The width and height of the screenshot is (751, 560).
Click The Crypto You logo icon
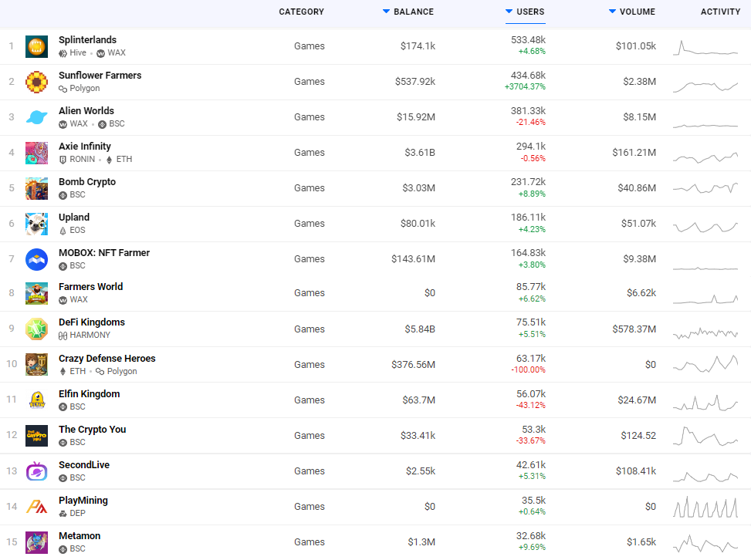36,436
